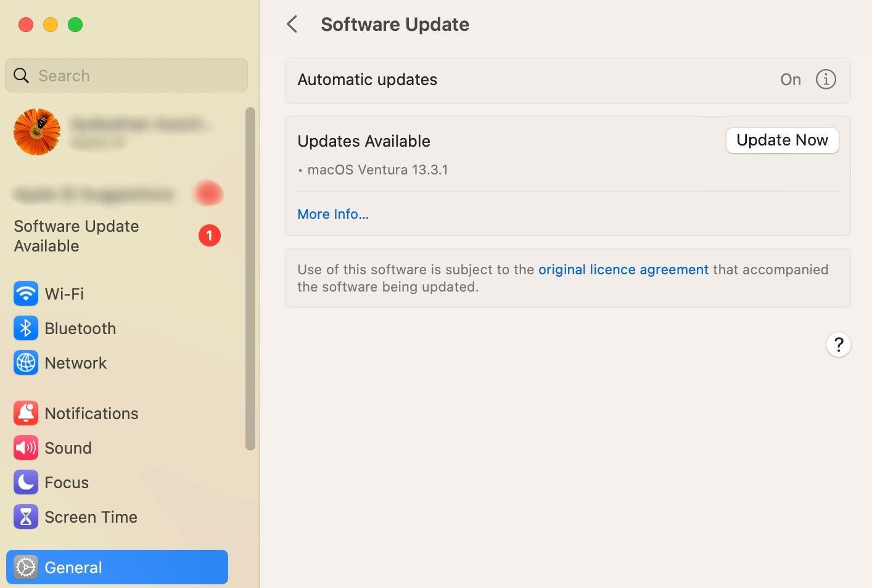The width and height of the screenshot is (872, 588).
Task: Click the flower profile picture
Action: [x=37, y=132]
